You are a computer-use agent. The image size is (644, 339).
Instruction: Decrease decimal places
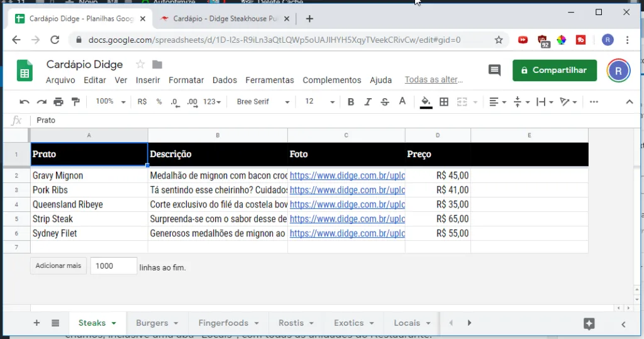pos(175,102)
